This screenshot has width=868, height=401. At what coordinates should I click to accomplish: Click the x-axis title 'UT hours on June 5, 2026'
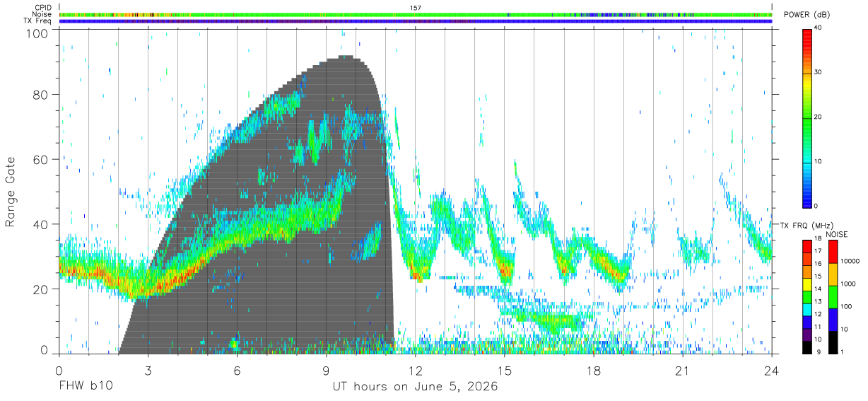point(416,387)
